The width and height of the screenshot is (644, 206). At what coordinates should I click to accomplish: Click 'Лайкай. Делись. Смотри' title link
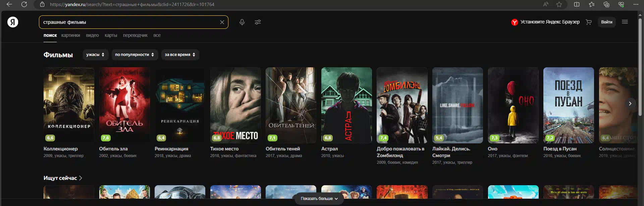451,152
